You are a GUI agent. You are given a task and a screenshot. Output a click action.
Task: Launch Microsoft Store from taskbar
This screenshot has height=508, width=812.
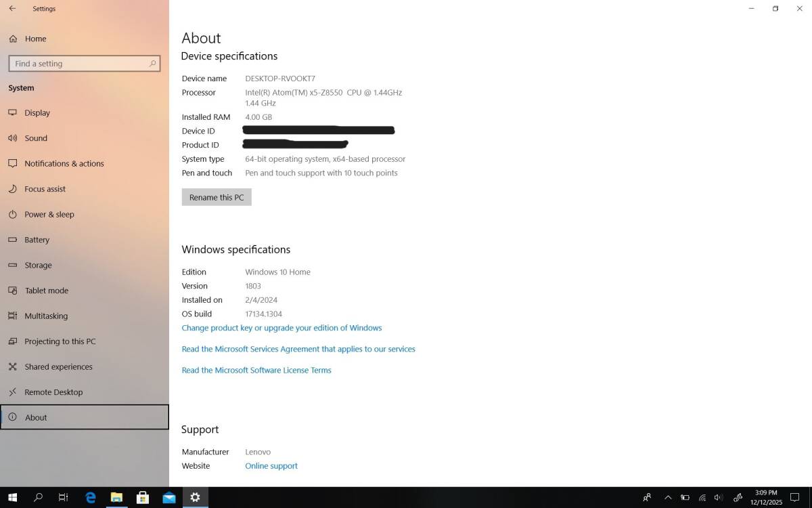pos(143,497)
